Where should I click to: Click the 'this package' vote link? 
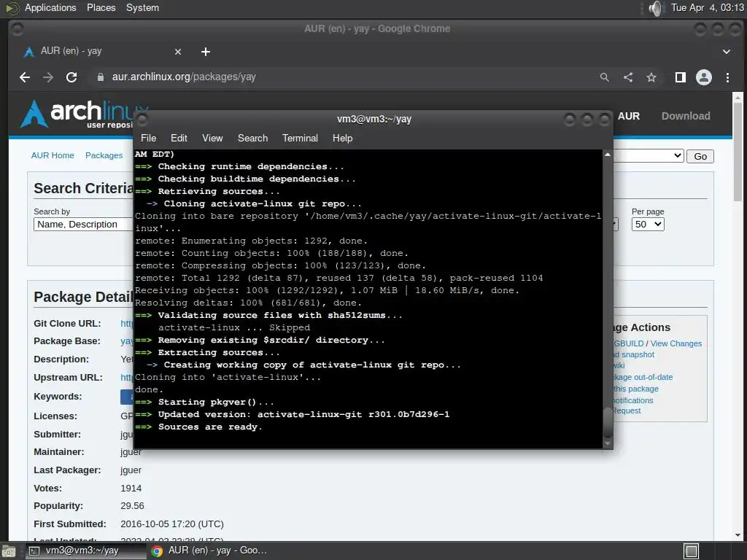coord(635,389)
